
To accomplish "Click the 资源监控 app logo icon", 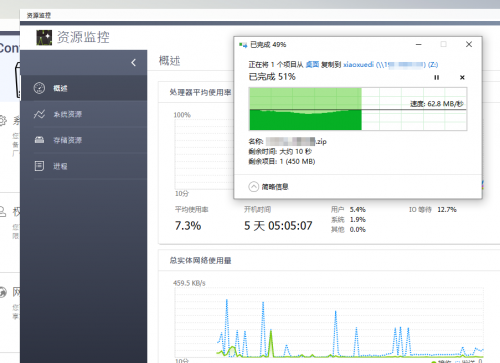I will tap(44, 37).
